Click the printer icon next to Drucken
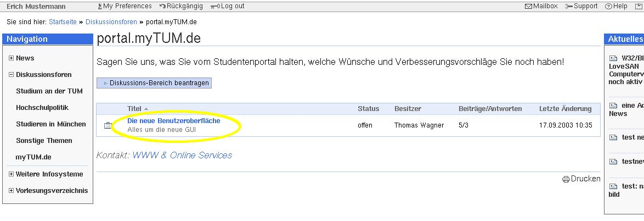 point(566,179)
